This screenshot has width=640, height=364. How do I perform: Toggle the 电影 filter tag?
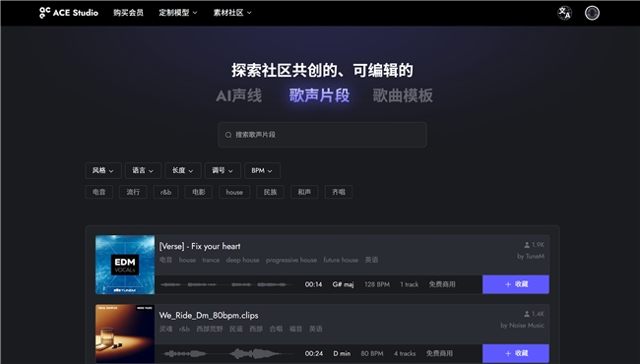[x=198, y=192]
